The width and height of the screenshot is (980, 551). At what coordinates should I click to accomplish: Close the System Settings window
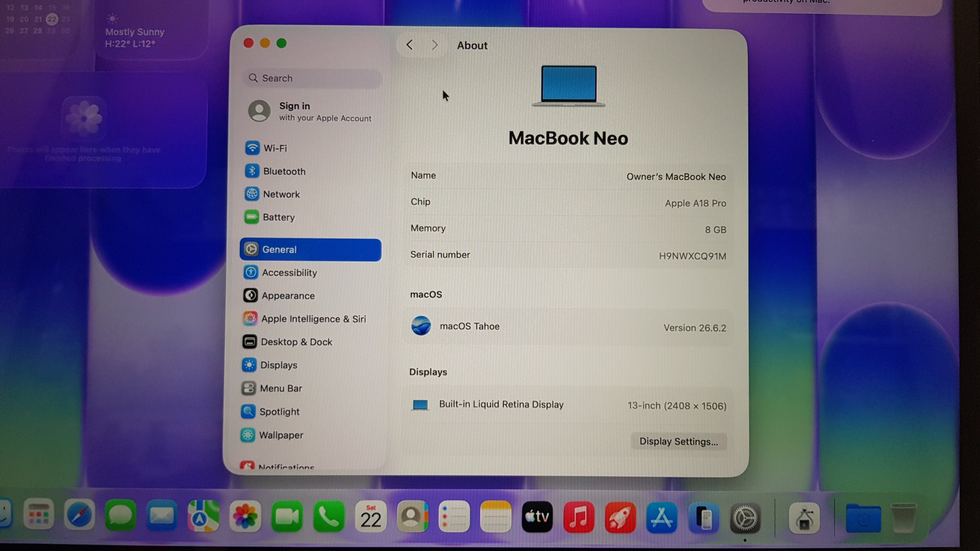248,43
